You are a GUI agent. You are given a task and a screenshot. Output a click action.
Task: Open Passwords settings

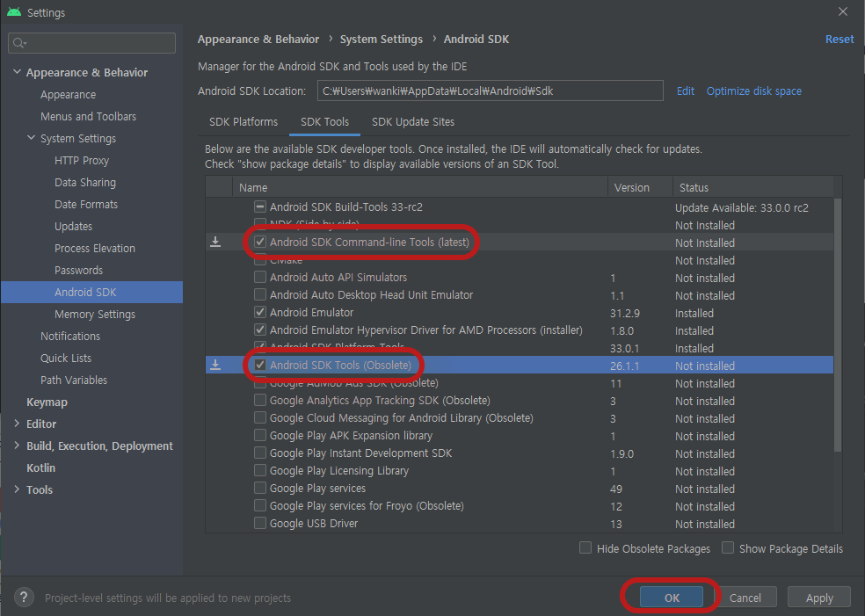78,271
